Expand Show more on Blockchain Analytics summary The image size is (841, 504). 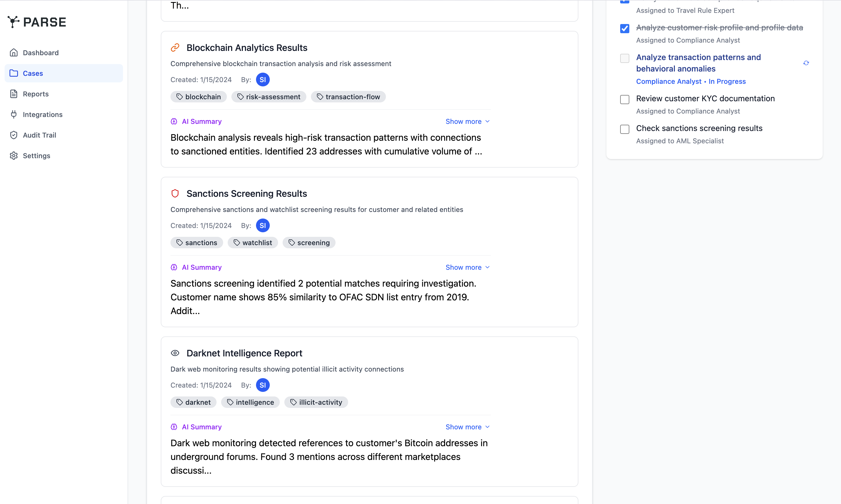(467, 121)
